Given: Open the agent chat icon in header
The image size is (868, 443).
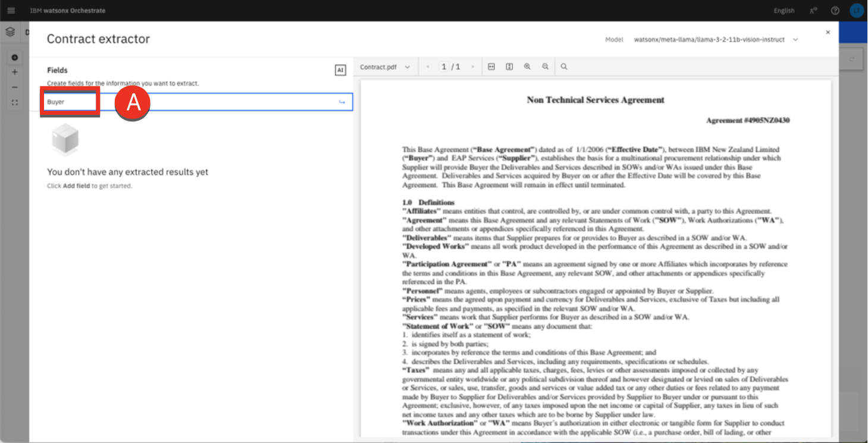Looking at the screenshot, I should (813, 11).
